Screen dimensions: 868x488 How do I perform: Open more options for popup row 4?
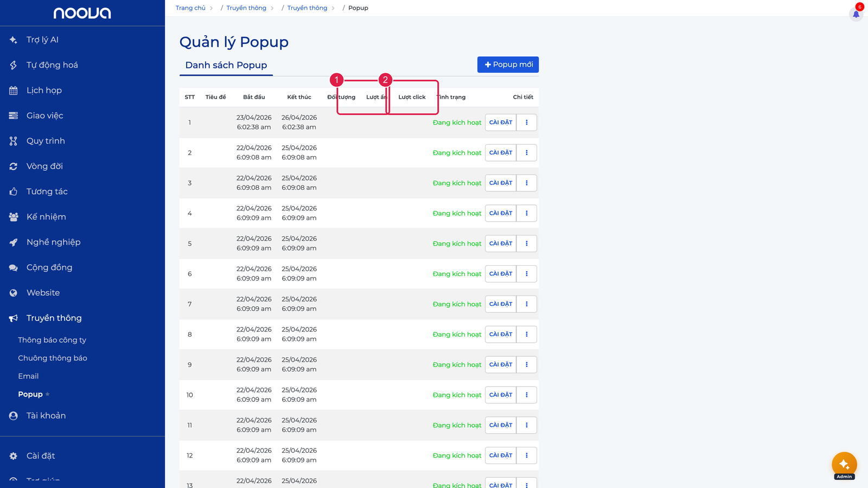pyautogui.click(x=527, y=214)
